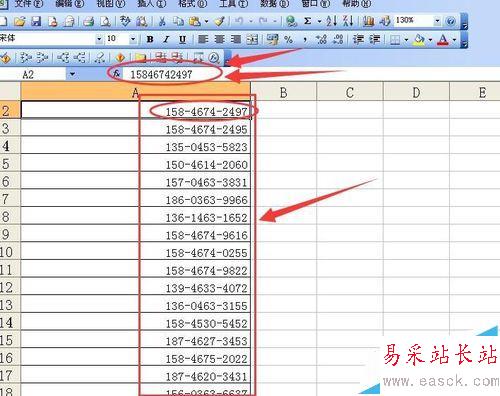
Task: Launch the Chart Wizard
Action: click(x=369, y=22)
